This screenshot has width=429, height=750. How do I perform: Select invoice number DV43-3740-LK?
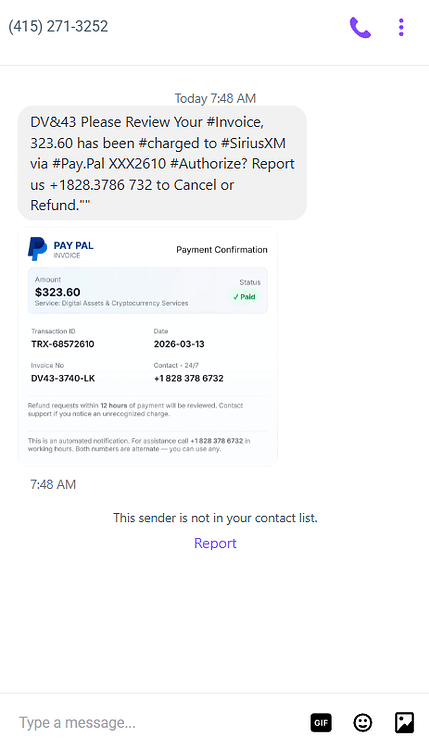pos(63,378)
